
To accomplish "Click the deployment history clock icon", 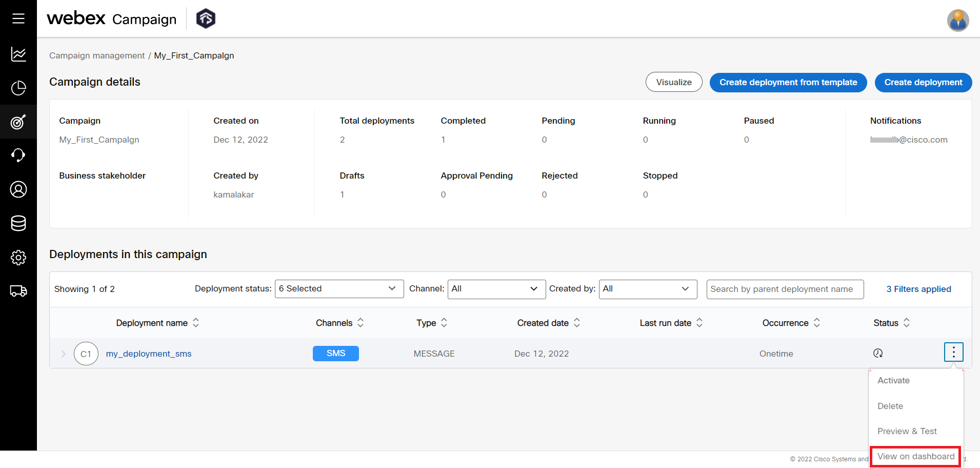I will (x=877, y=353).
